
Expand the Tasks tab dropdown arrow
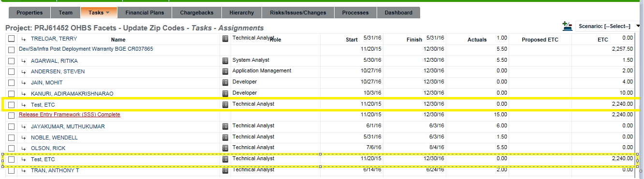click(x=107, y=13)
